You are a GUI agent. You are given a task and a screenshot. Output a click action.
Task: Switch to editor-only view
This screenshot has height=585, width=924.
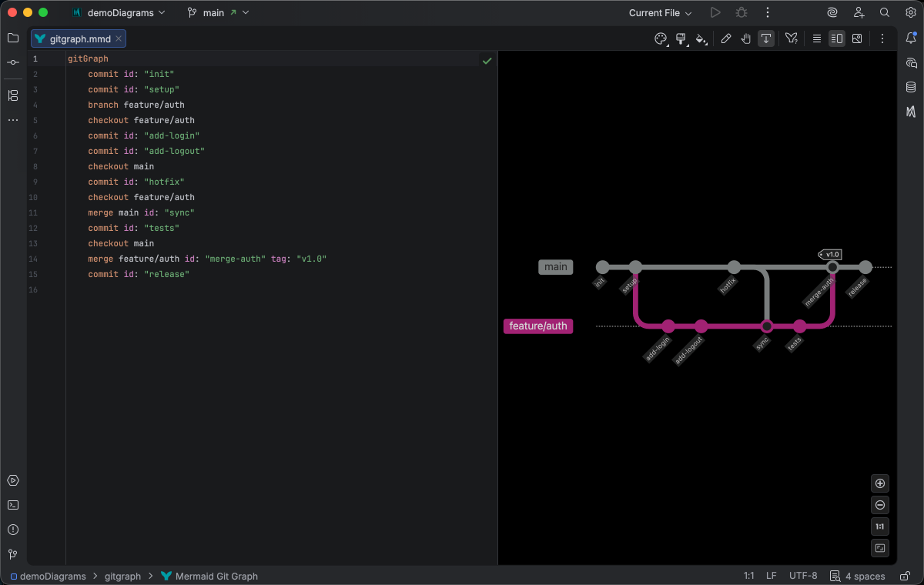pos(817,38)
